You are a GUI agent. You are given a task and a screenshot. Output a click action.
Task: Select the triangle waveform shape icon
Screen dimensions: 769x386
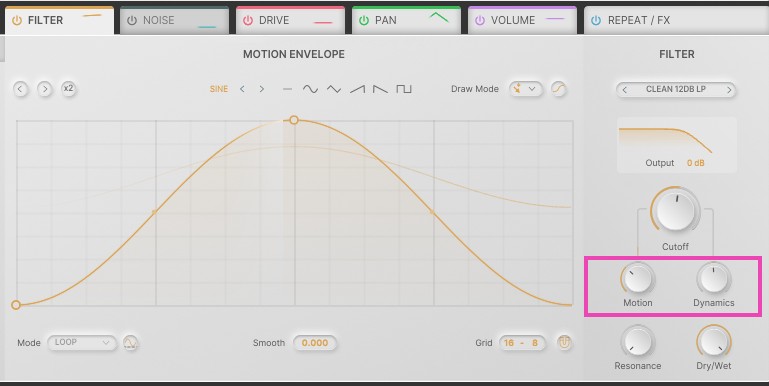(x=334, y=89)
